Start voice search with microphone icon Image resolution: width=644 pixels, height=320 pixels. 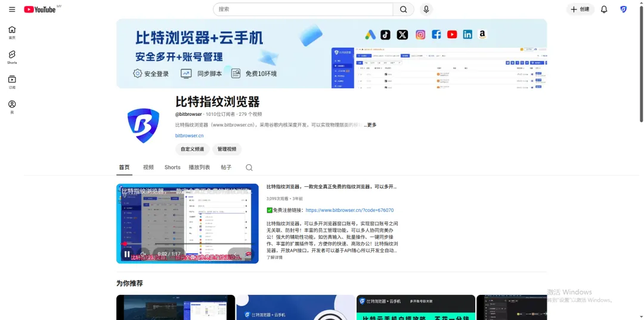tap(426, 10)
